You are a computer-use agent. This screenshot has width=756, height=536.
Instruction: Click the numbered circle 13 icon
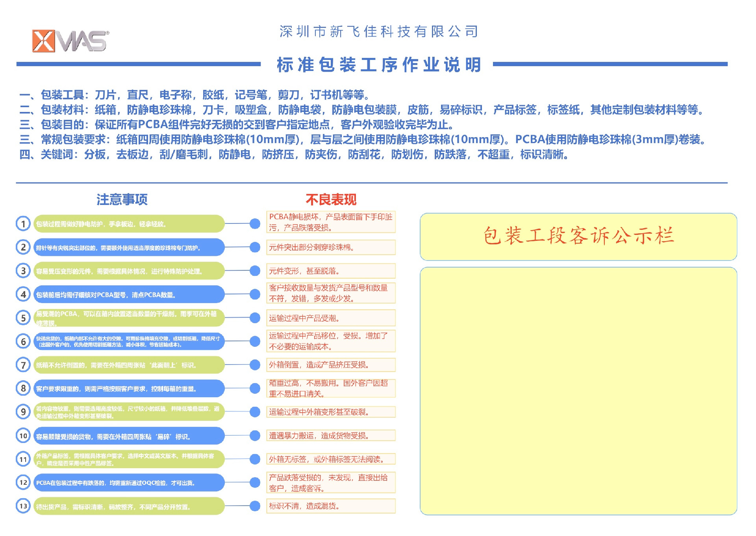[23, 506]
